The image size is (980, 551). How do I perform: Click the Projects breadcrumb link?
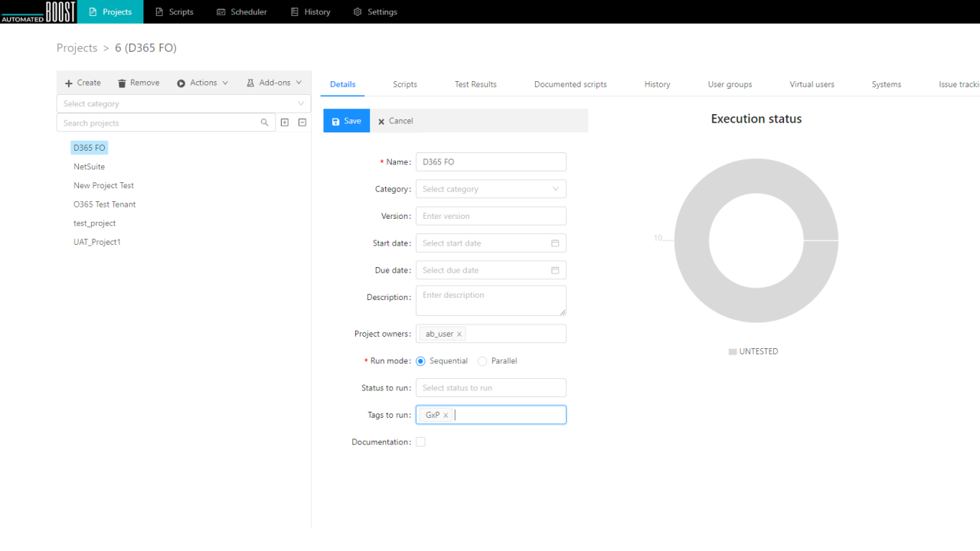(77, 47)
